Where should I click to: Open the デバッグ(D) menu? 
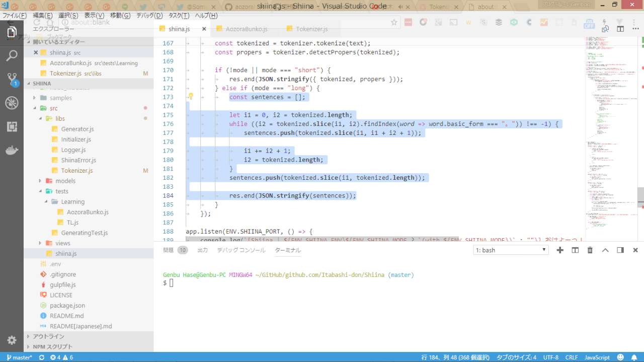tap(149, 16)
